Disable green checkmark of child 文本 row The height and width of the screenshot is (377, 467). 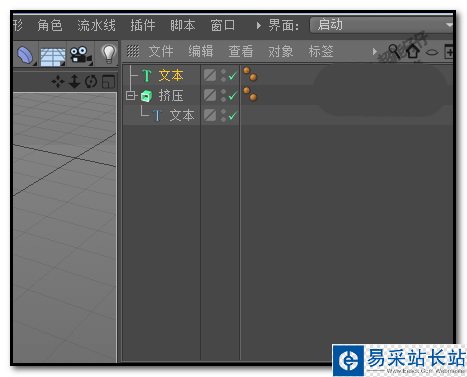pyautogui.click(x=233, y=116)
